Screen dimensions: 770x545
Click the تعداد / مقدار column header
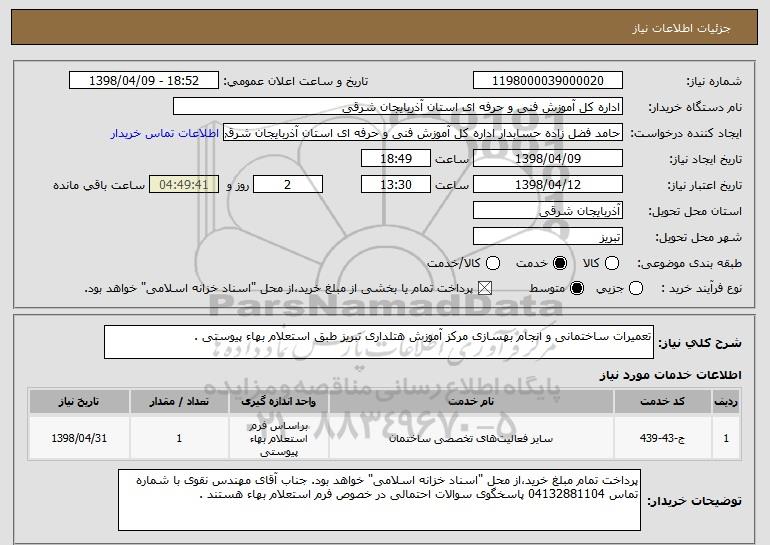click(x=179, y=402)
